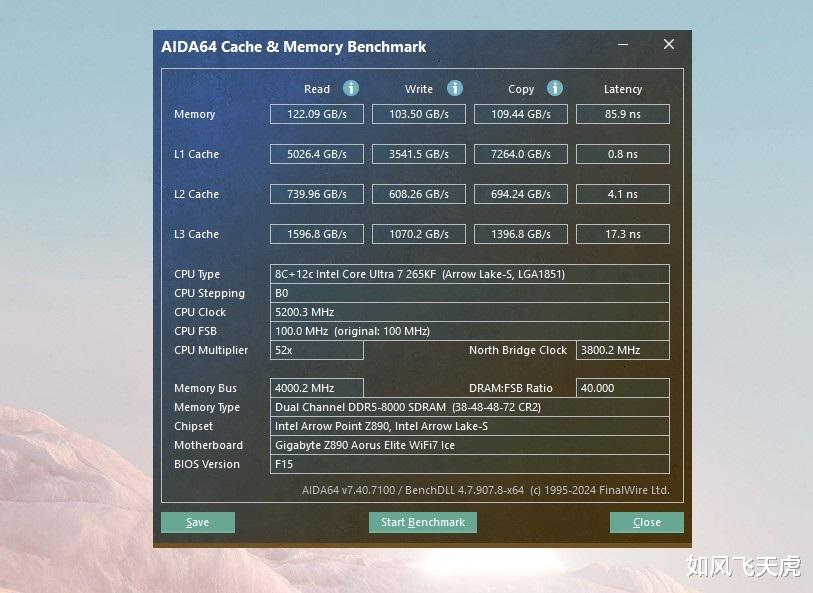Select the L3 Cache latency 17.3 ns

tap(623, 234)
